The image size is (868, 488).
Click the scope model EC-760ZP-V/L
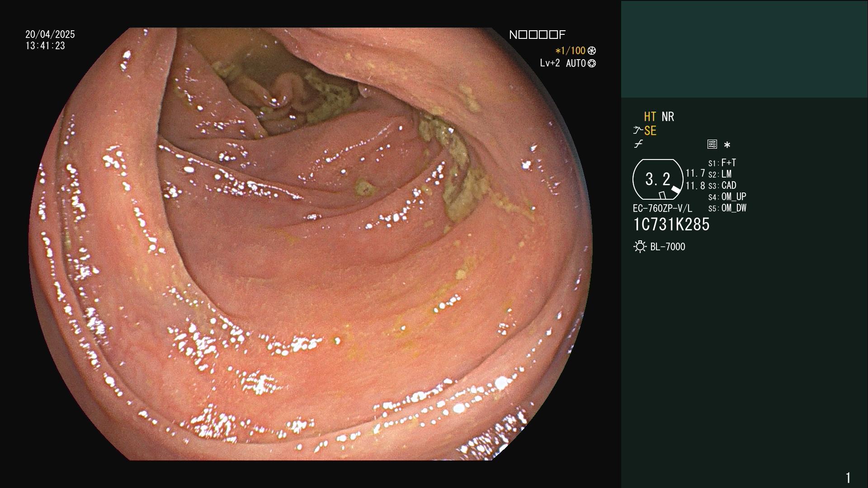[662, 209]
